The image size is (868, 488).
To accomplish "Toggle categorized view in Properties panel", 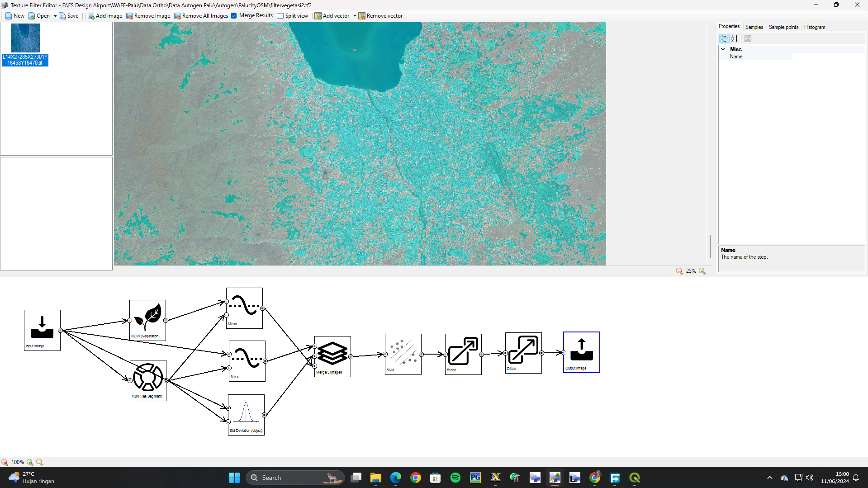I will [723, 39].
